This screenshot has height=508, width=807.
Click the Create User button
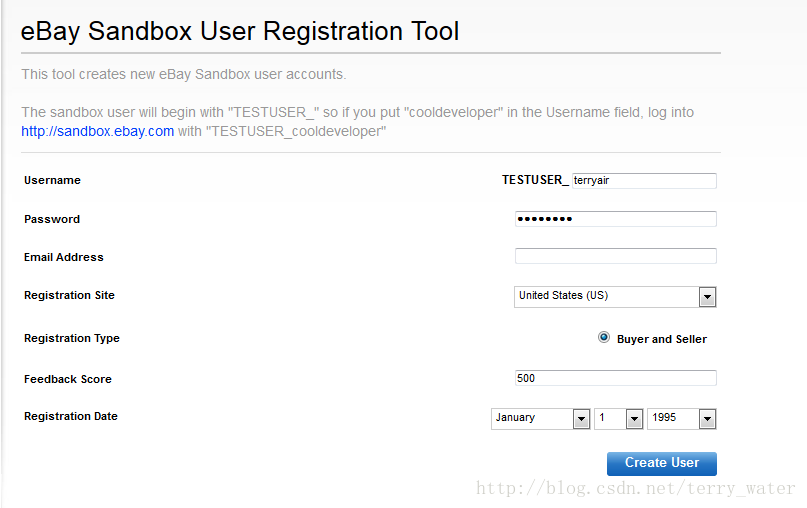[x=662, y=463]
